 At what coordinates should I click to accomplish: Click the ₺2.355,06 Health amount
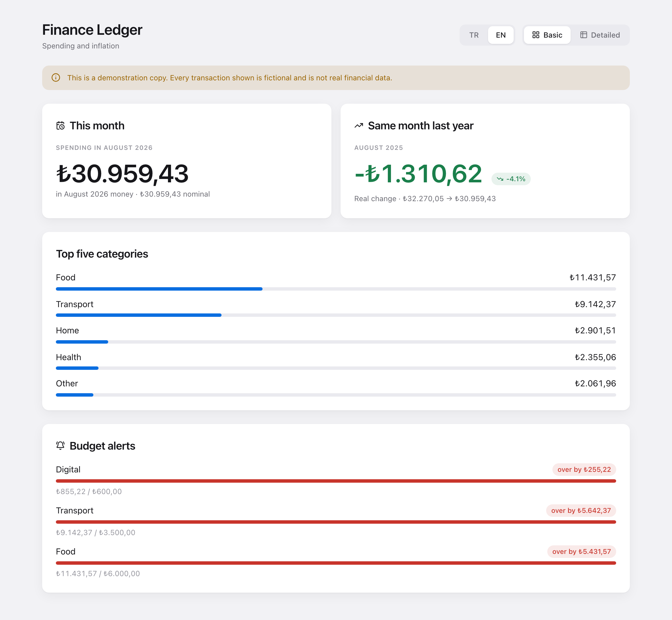pos(595,357)
